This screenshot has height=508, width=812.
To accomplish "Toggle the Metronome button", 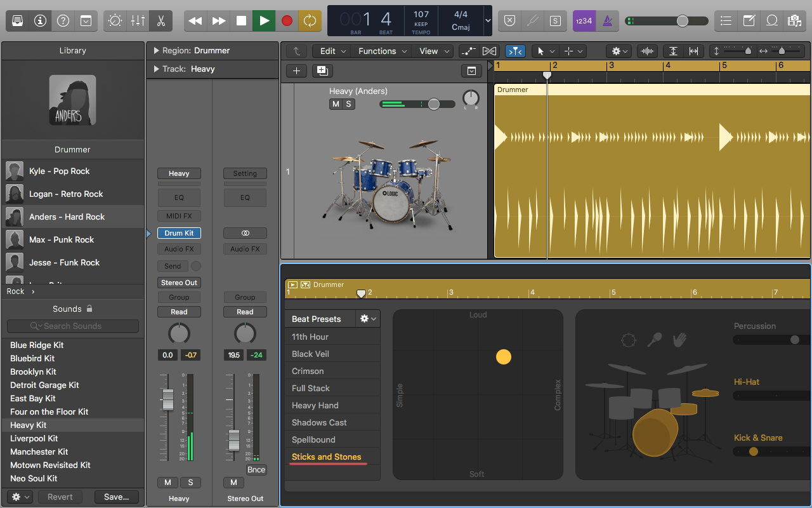I will 607,21.
